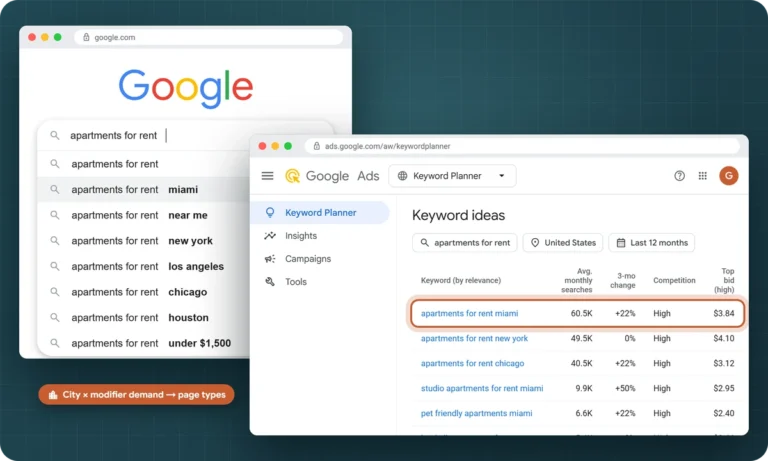
Task: Open the orange G account avatar
Action: click(729, 176)
